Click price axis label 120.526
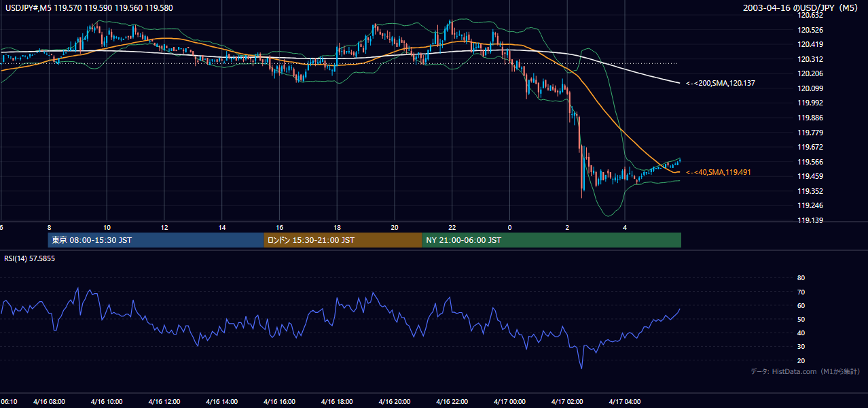This screenshot has width=868, height=408. pyautogui.click(x=812, y=30)
